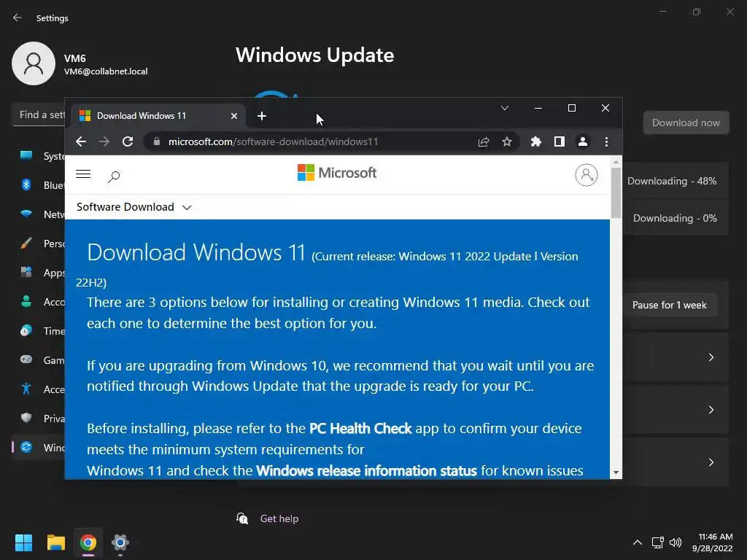Viewport: 747px width, 560px height.
Task: Open Accounts category in Settings sidebar
Action: (x=39, y=301)
